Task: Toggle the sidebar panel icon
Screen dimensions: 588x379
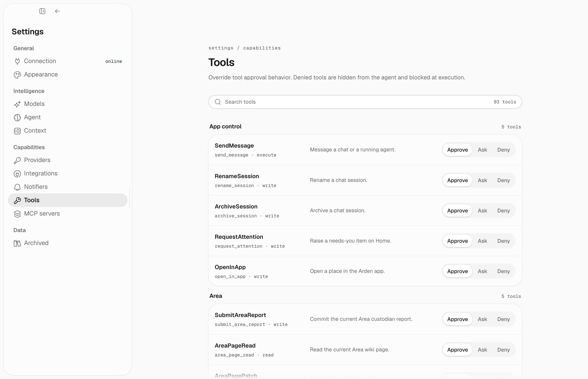Action: click(x=42, y=11)
